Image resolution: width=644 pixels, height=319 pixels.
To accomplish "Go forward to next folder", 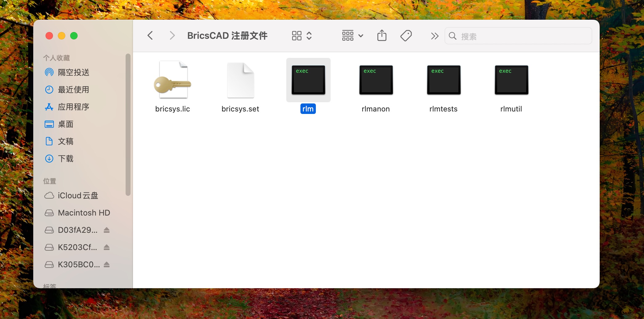I will pyautogui.click(x=172, y=36).
